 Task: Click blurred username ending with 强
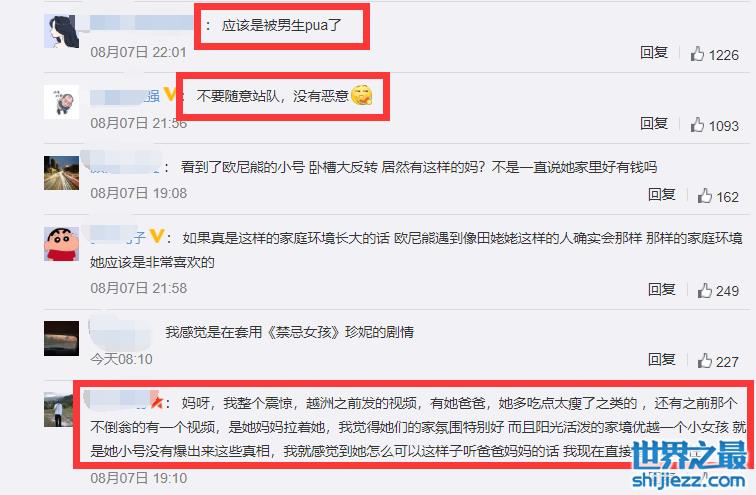point(125,96)
